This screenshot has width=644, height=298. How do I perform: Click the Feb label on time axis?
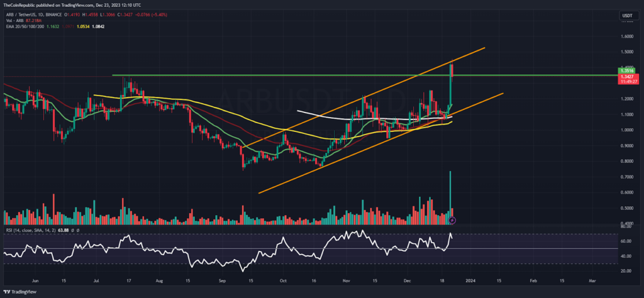click(533, 281)
